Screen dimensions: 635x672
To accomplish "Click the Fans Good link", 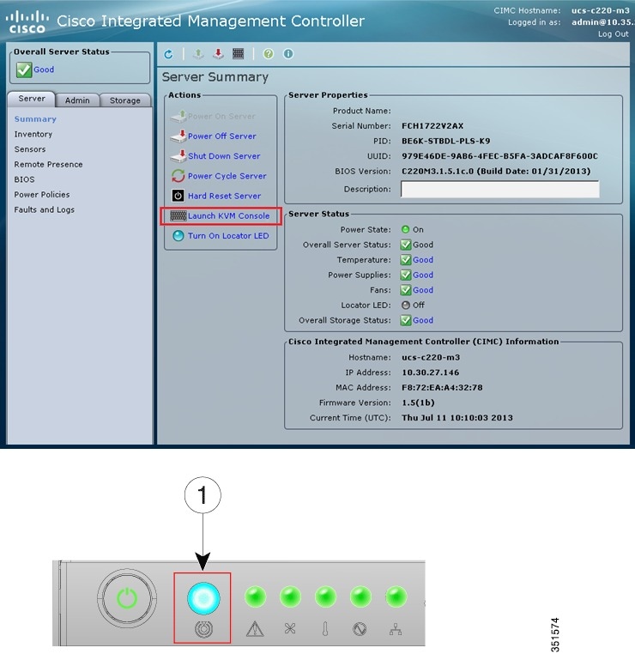I will [423, 290].
